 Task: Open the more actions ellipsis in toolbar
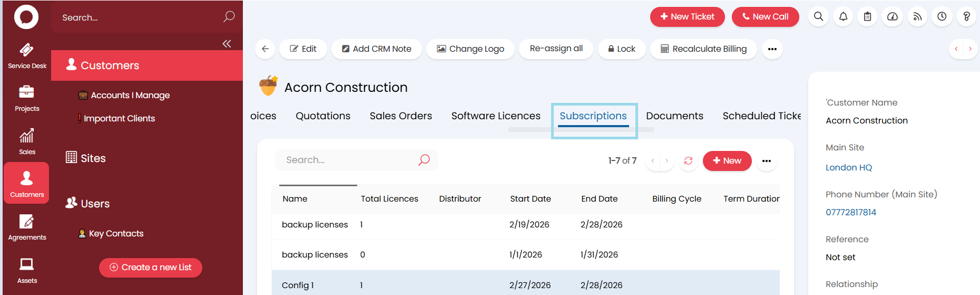coord(772,49)
